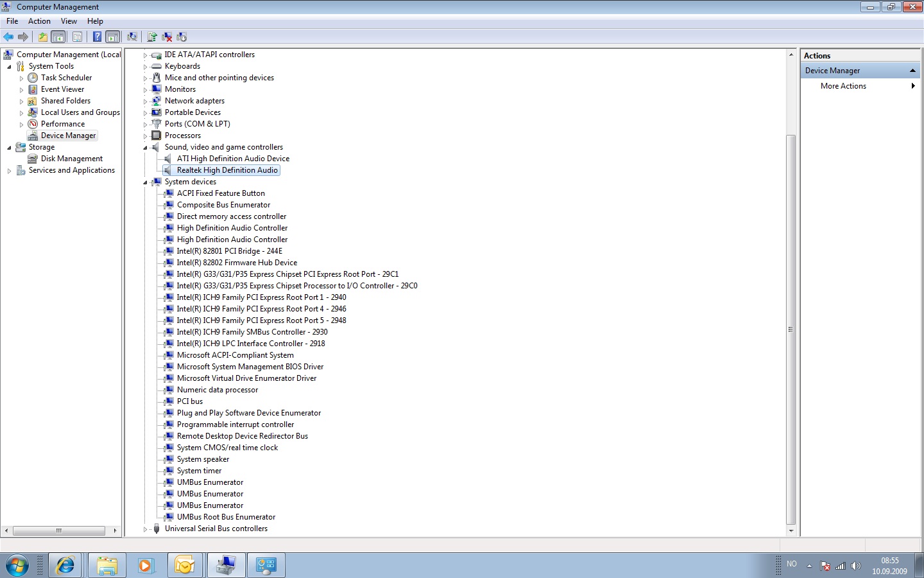Image resolution: width=924 pixels, height=578 pixels.
Task: Select Disk Management under Storage
Action: pos(71,159)
